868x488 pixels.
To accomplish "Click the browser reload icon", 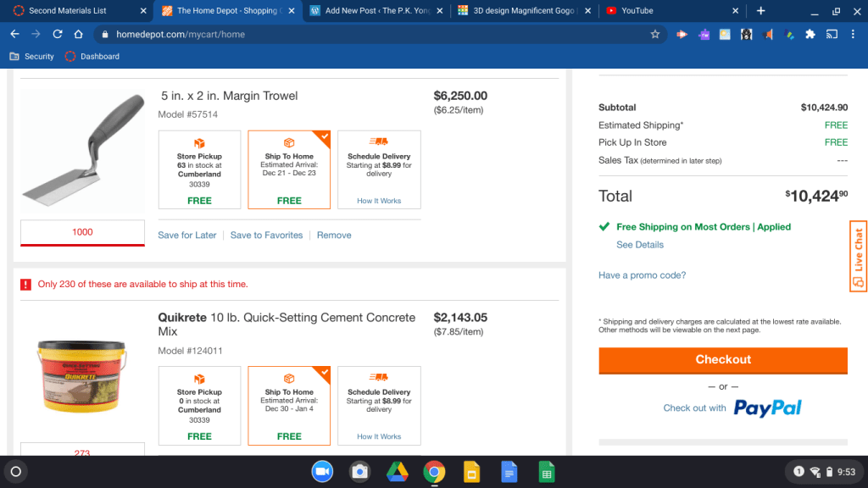I will click(x=57, y=35).
